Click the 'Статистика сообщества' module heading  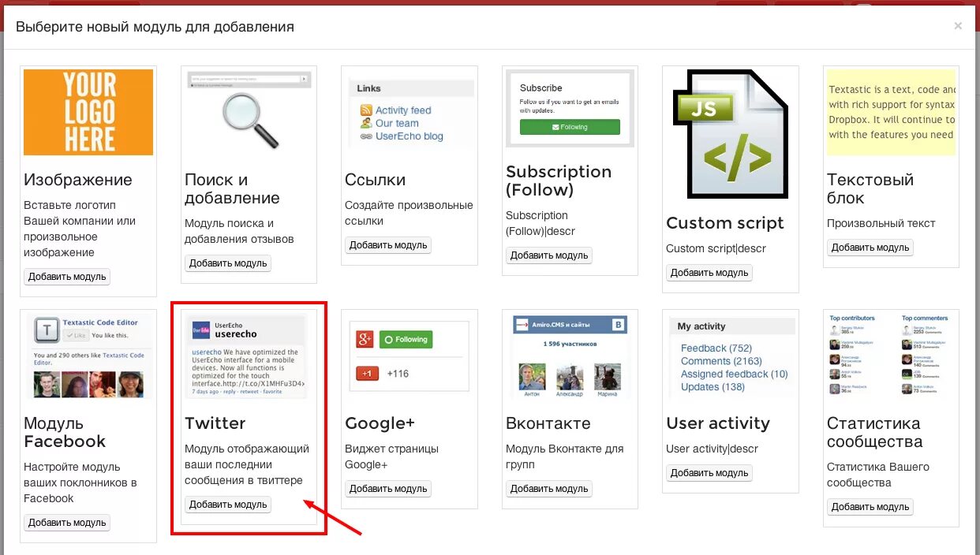click(x=874, y=433)
